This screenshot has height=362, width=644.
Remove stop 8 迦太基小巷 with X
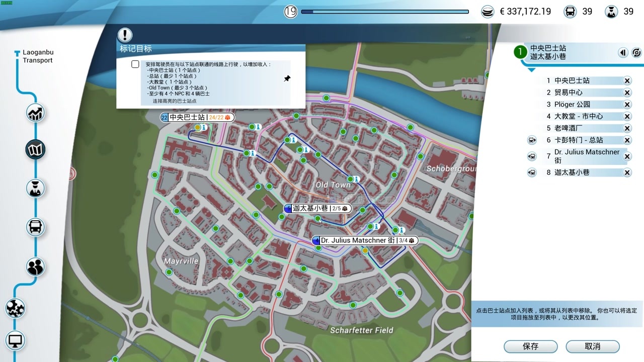[627, 172]
